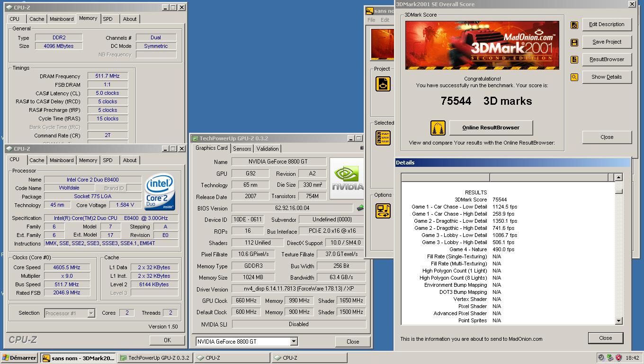Image resolution: width=644 pixels, height=364 pixels.
Task: Switch to TechPowerUp GPU-Z taskbar item
Action: tap(155, 358)
